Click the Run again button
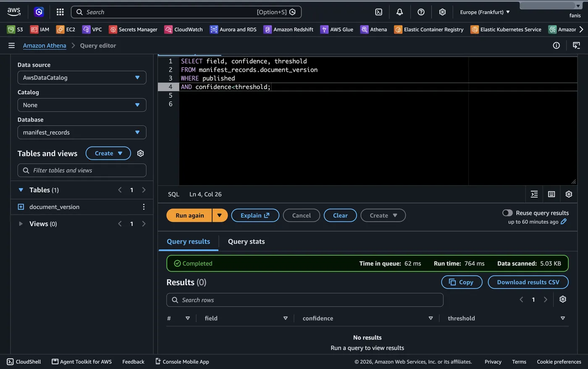 coord(189,215)
